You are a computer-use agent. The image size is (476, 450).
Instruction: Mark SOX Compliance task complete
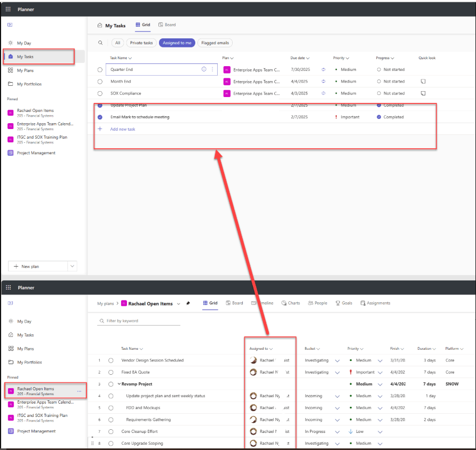[100, 93]
